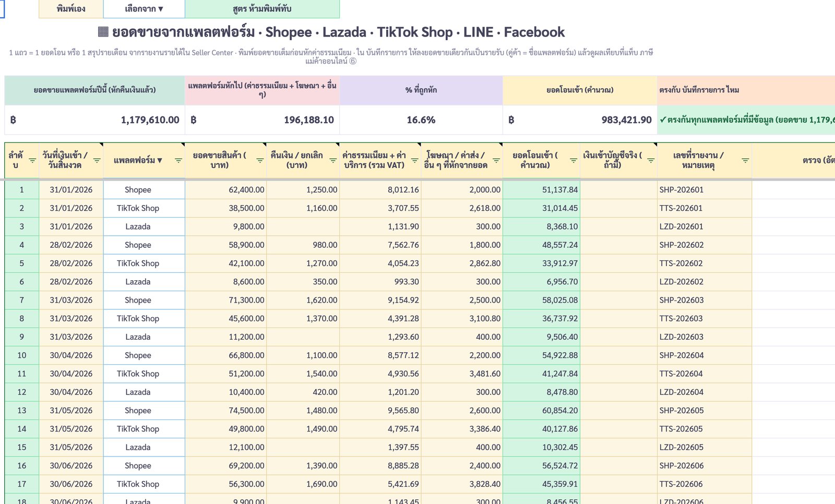
Task: Click report number SHP-202605
Action: tap(705, 411)
